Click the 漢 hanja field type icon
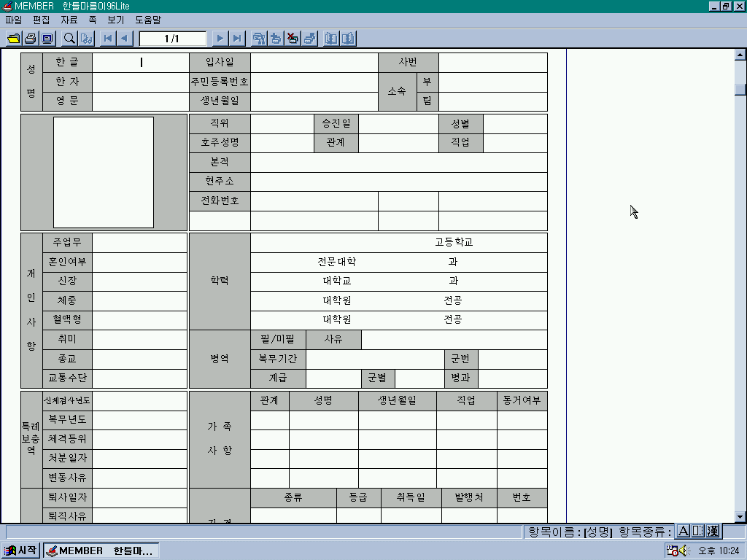This screenshot has height=560, width=747. (x=713, y=531)
